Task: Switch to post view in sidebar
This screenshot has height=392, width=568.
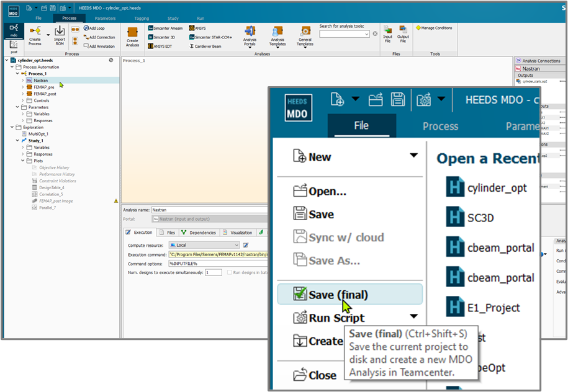Action: point(14,47)
